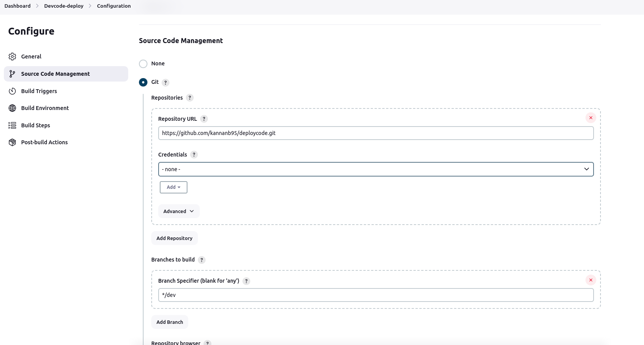The height and width of the screenshot is (345, 644).
Task: Expand the Add credentials dropdown button
Action: tap(174, 187)
